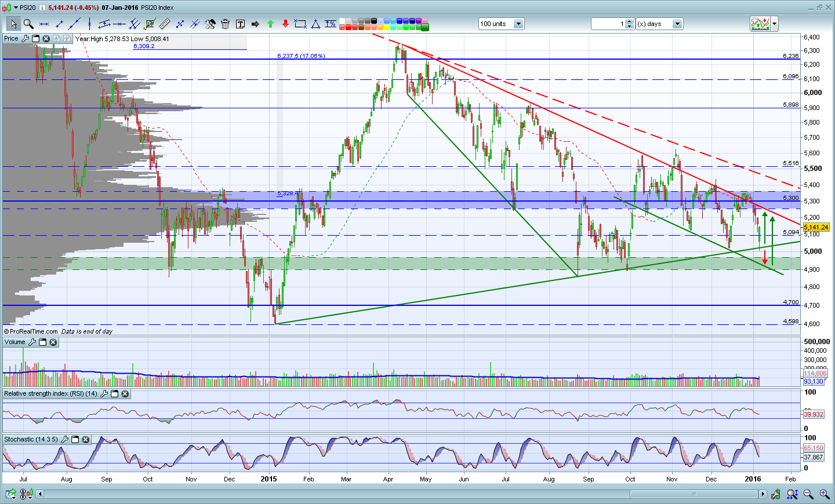Click the 2015 year label on time axis

click(x=268, y=479)
